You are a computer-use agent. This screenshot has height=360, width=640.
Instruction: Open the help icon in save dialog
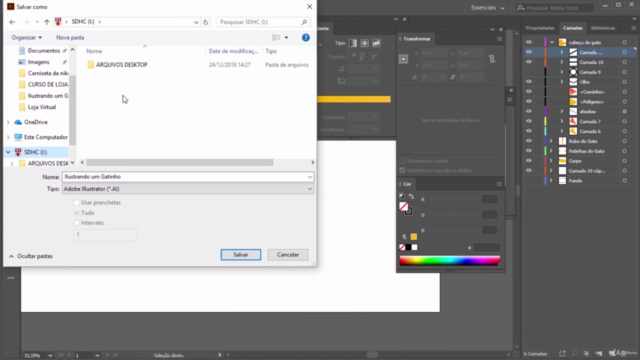click(306, 38)
